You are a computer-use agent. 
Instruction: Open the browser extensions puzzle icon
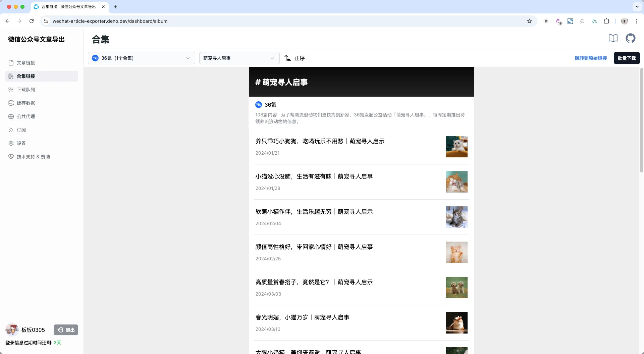(606, 21)
